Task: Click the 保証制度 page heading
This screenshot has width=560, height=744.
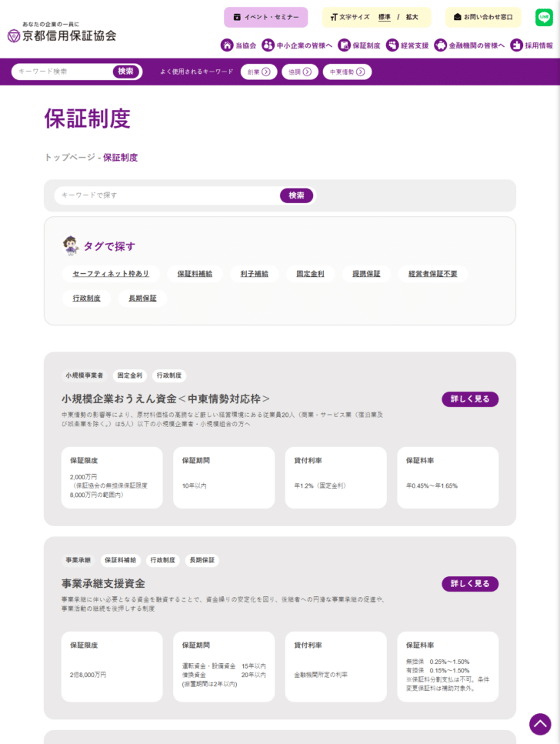Action: click(x=88, y=118)
